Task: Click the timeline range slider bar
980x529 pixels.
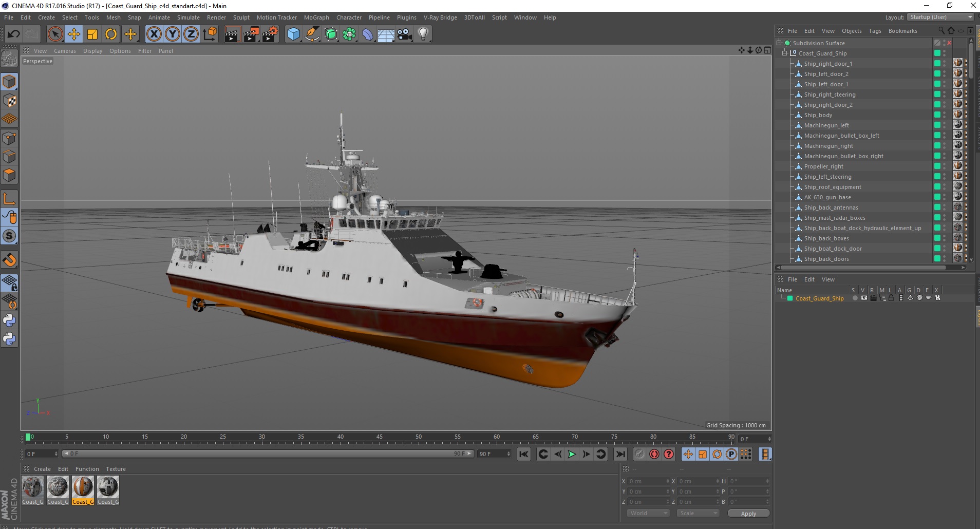Action: pyautogui.click(x=267, y=454)
